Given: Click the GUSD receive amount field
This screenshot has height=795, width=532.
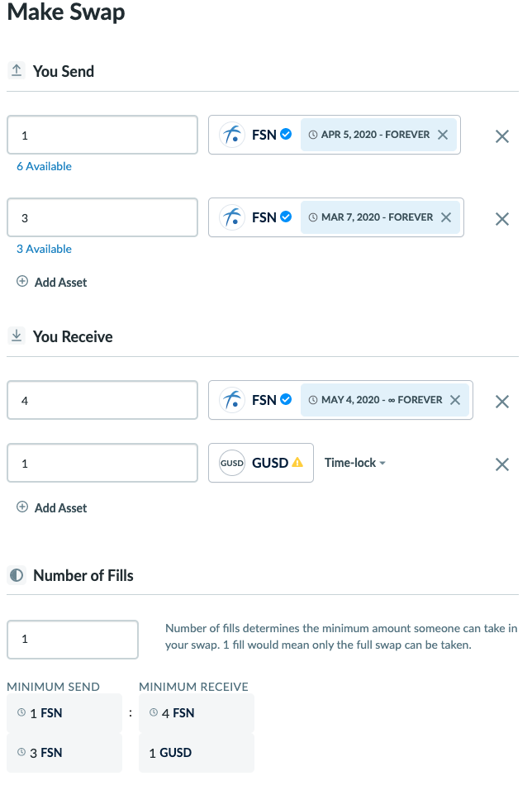Looking at the screenshot, I should pyautogui.click(x=102, y=464).
